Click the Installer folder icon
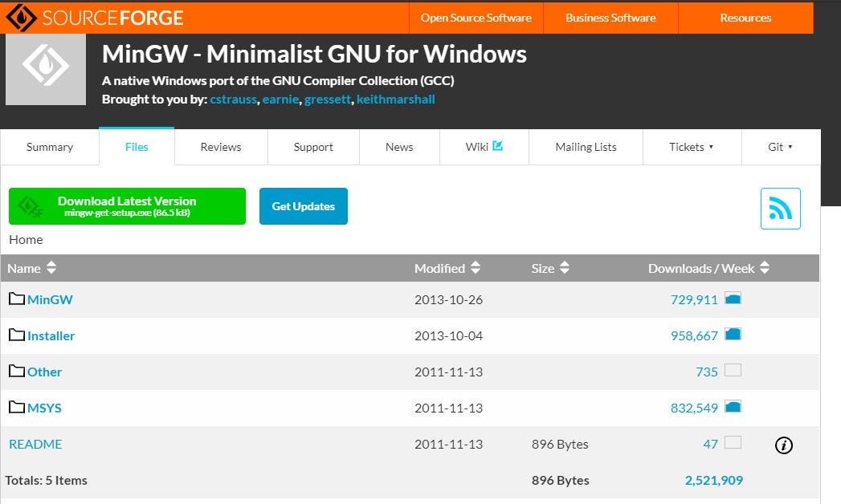The image size is (841, 504). pos(16,335)
